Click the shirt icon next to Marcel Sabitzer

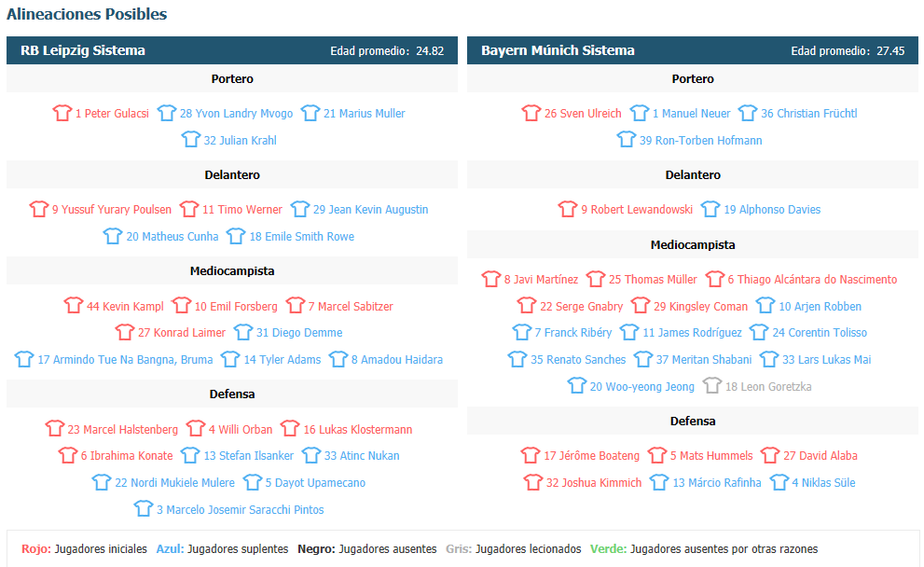pos(296,305)
